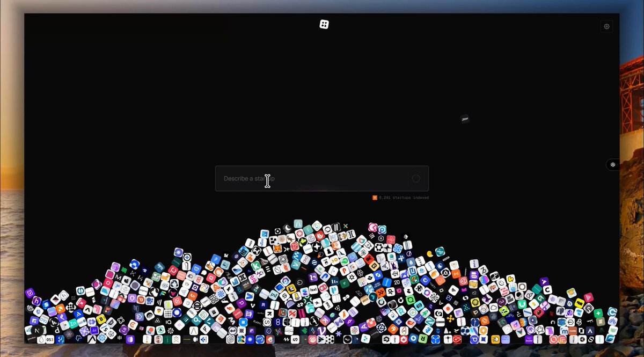Click the green "K" startup logo
The image size is (644, 357).
(x=255, y=266)
